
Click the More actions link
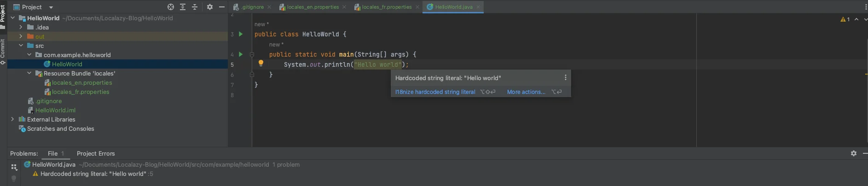click(x=526, y=92)
